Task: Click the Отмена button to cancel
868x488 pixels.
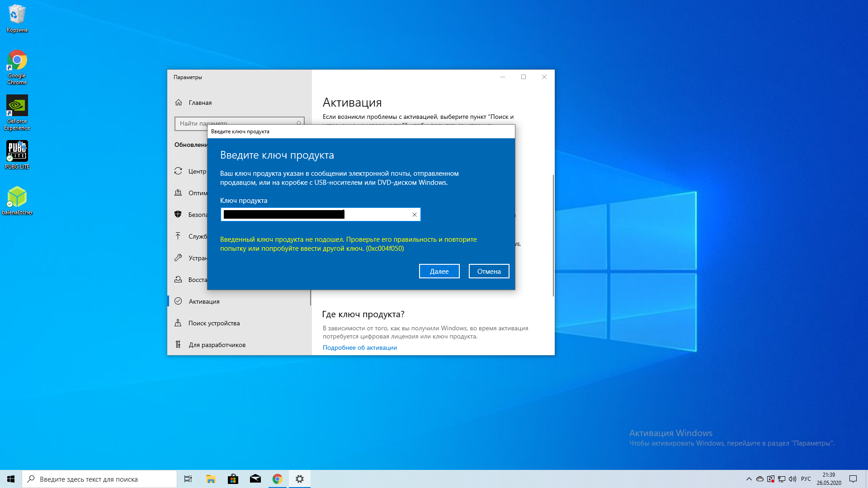Action: click(x=488, y=271)
